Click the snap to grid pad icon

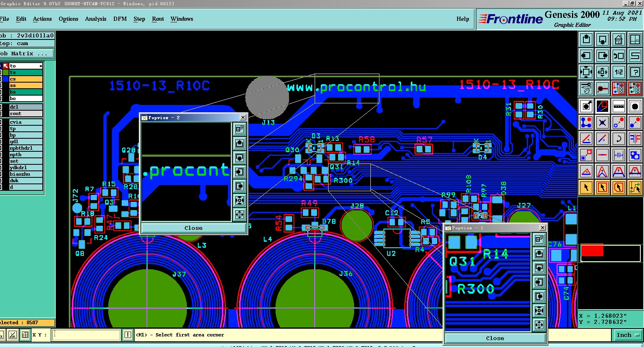(x=602, y=88)
